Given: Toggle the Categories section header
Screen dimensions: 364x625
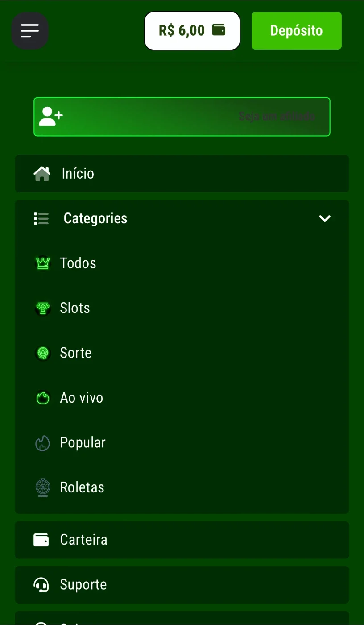Looking at the screenshot, I should click(182, 218).
